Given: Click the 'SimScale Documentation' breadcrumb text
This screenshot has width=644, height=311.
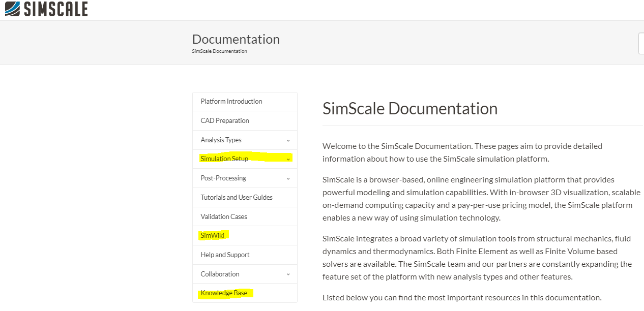Looking at the screenshot, I should click(220, 51).
